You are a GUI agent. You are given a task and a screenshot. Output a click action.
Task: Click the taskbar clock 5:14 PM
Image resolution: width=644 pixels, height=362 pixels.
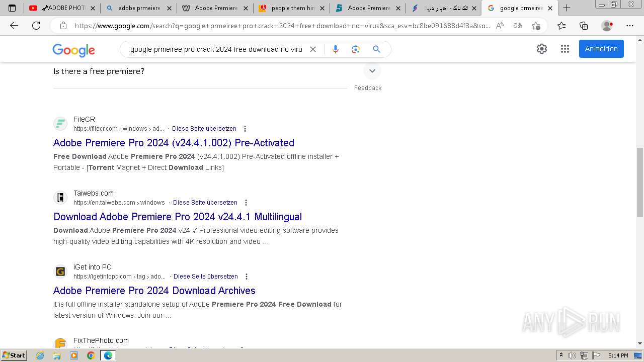click(x=618, y=355)
